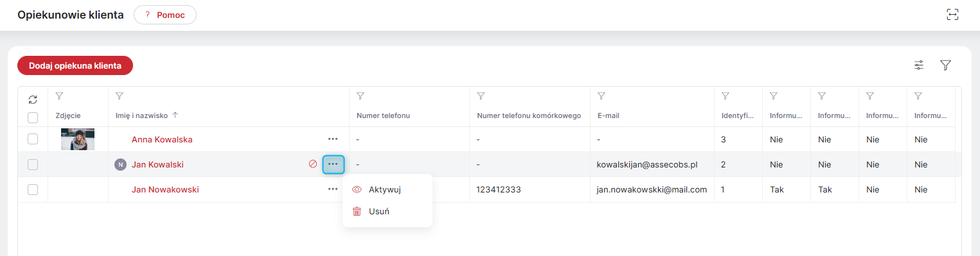Click the eye icon next to Aktywuj

coord(357,189)
